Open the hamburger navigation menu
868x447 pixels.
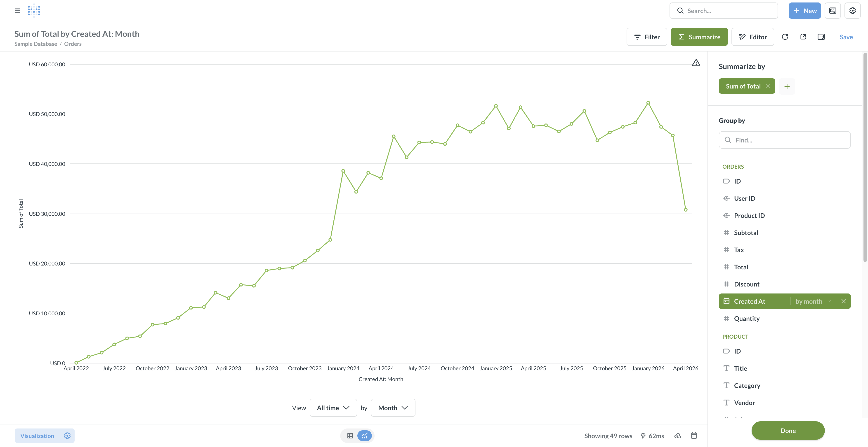18,11
